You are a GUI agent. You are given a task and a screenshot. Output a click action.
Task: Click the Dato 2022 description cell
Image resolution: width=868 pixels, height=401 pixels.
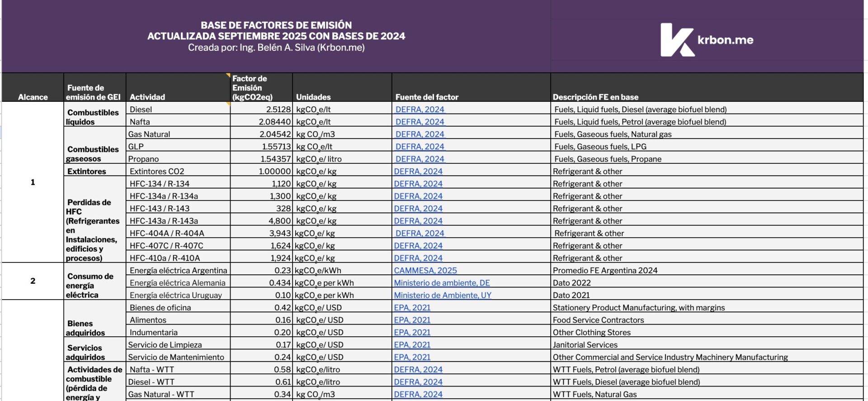click(707, 282)
